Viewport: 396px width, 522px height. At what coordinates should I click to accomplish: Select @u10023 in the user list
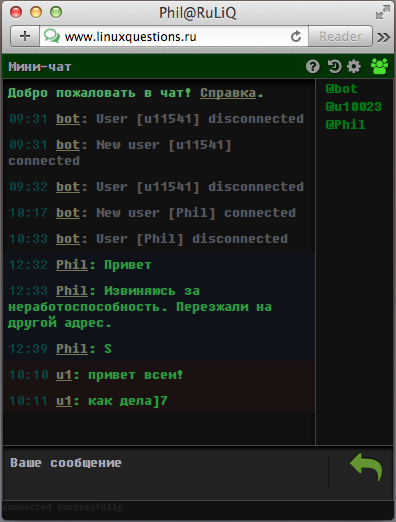point(353,107)
